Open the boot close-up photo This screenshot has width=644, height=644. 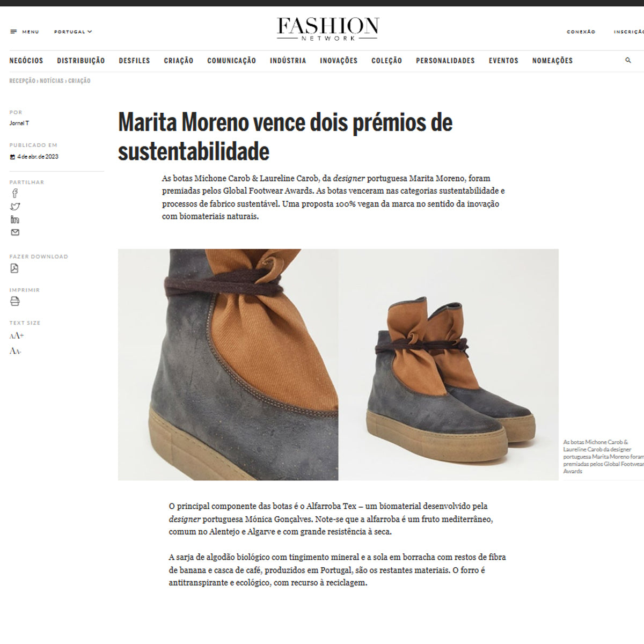(x=228, y=364)
